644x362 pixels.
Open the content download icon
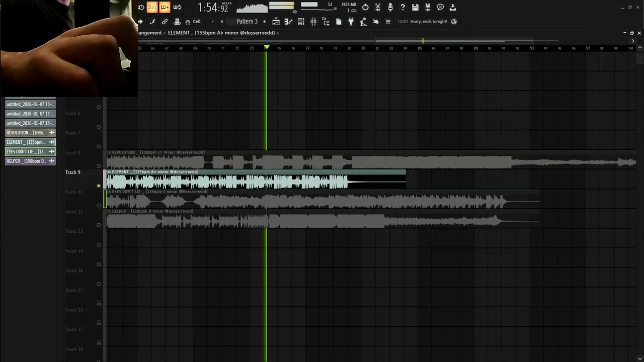453,7
